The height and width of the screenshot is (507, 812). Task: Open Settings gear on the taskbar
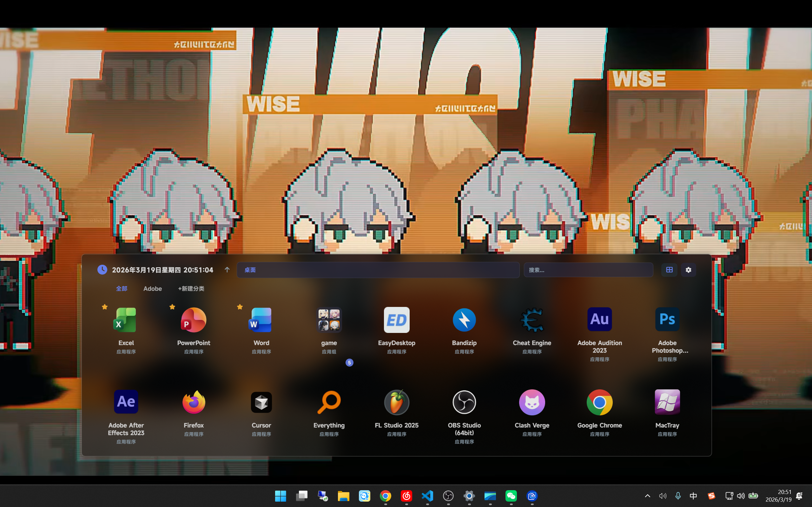pyautogui.click(x=469, y=496)
